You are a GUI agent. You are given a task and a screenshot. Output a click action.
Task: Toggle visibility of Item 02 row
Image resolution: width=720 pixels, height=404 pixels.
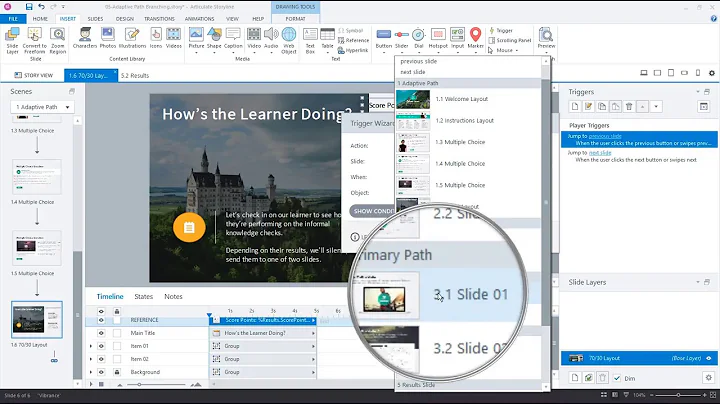(x=101, y=359)
